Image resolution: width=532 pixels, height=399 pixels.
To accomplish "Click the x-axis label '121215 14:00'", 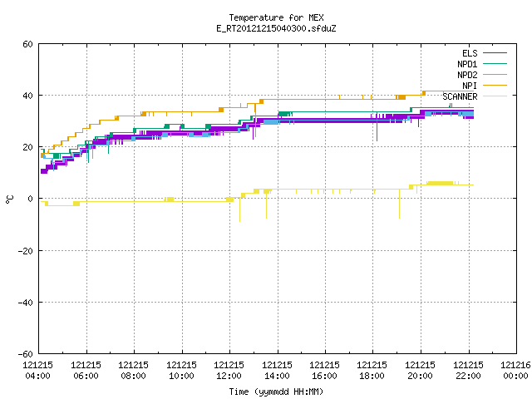I will [277, 371].
